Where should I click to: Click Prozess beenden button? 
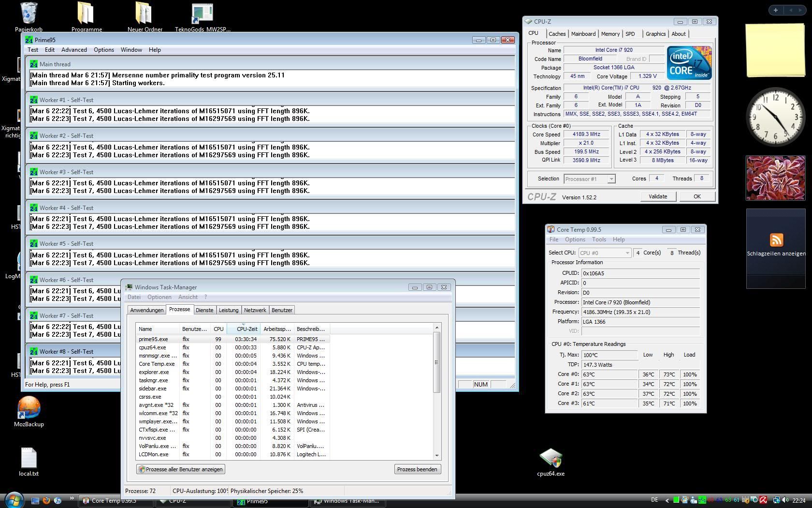tap(418, 469)
